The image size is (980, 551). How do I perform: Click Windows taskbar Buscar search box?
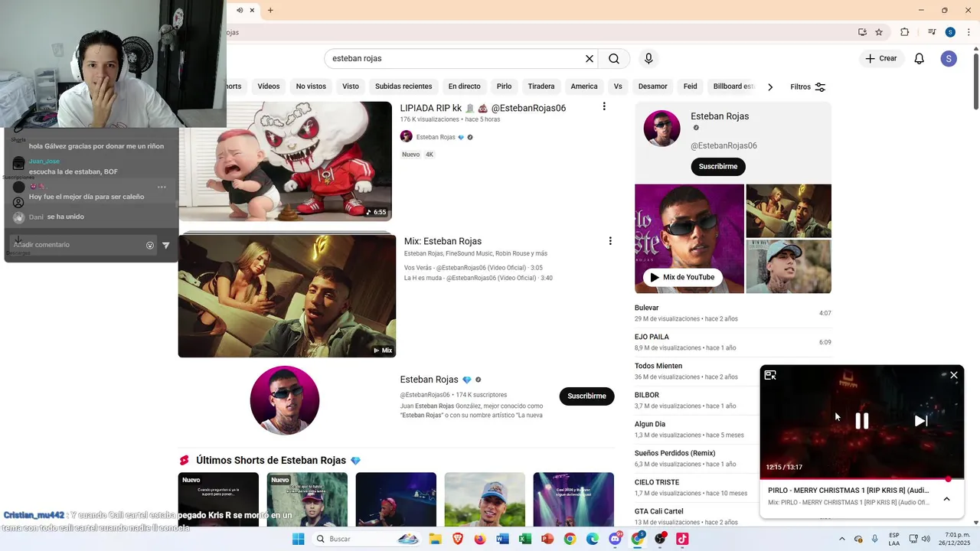(x=366, y=539)
